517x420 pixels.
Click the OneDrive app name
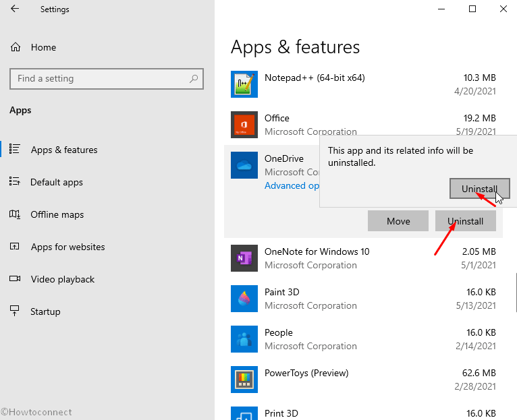[x=284, y=159]
